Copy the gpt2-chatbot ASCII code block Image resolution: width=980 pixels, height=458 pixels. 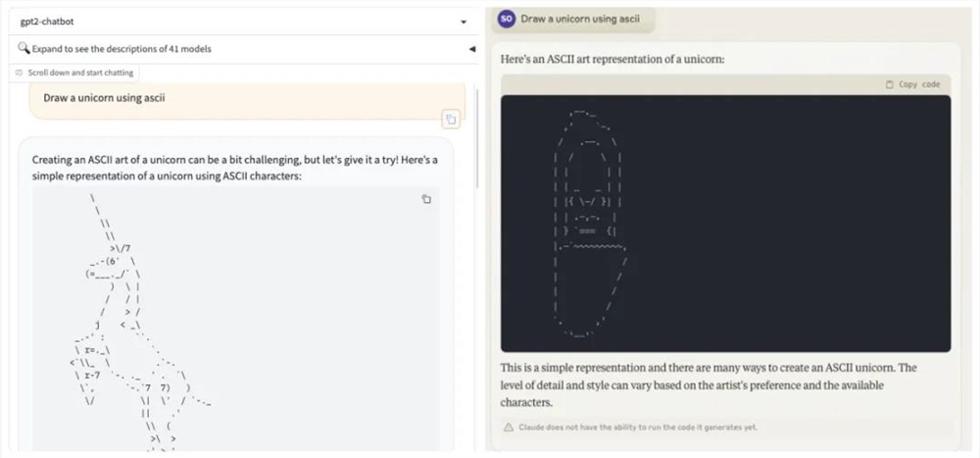pyautogui.click(x=425, y=199)
